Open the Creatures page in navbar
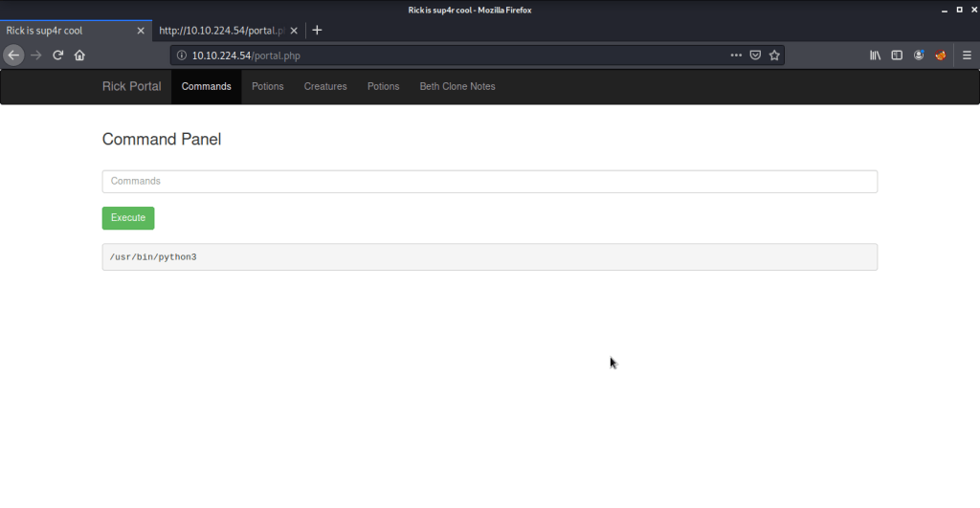980x508 pixels. 325,86
